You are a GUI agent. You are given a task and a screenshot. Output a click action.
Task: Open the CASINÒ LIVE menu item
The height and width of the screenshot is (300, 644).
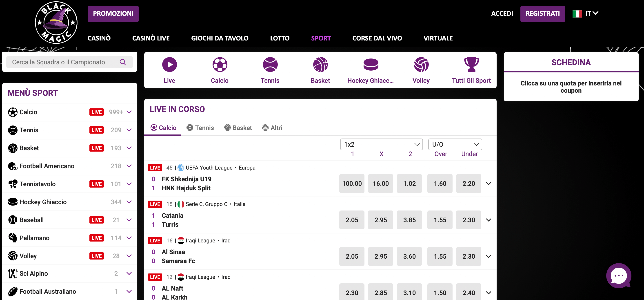[x=151, y=38]
